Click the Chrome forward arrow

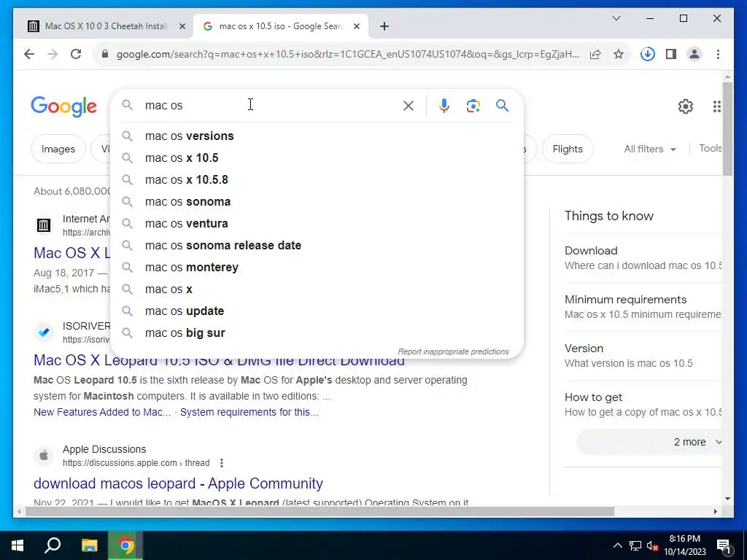53,54
